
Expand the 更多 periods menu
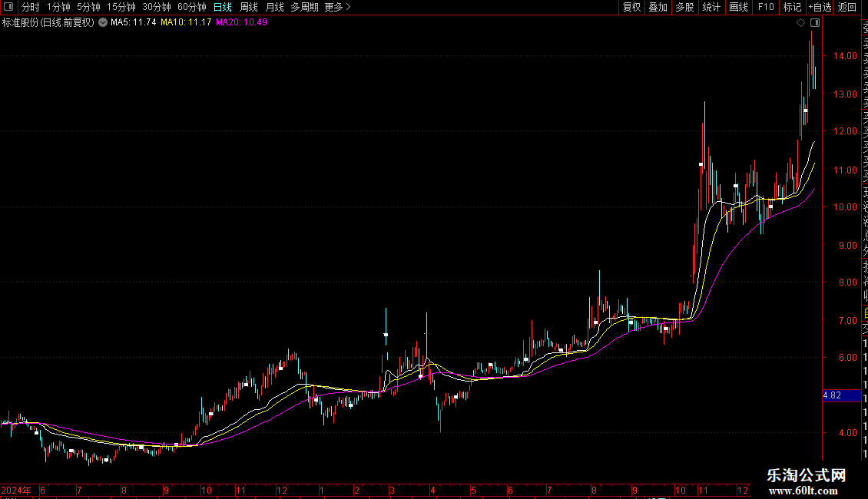point(338,7)
